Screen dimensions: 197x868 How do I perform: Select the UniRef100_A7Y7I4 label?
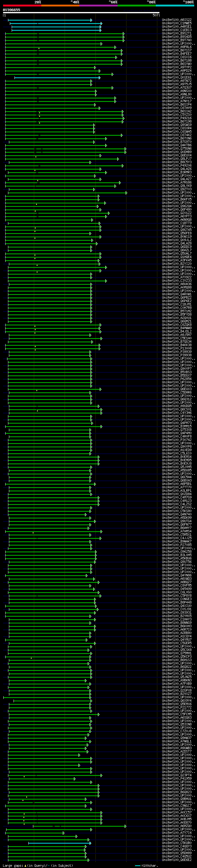[177, 833]
